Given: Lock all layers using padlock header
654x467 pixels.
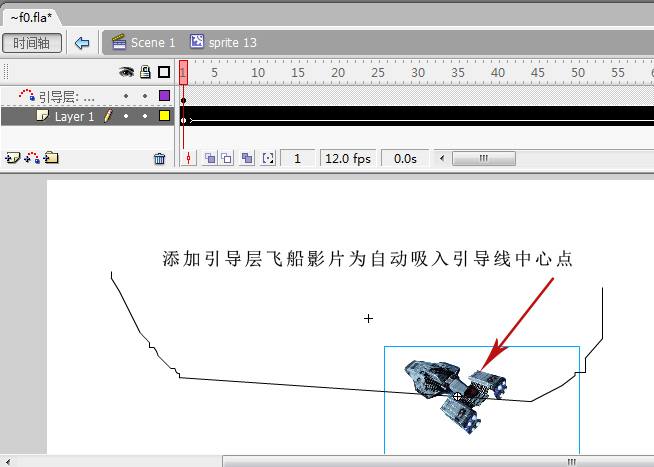Looking at the screenshot, I should (x=145, y=72).
